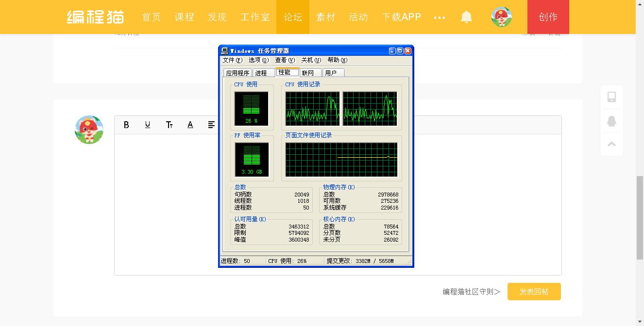The height and width of the screenshot is (326, 644).
Task: Open the font size tool
Action: click(x=169, y=125)
